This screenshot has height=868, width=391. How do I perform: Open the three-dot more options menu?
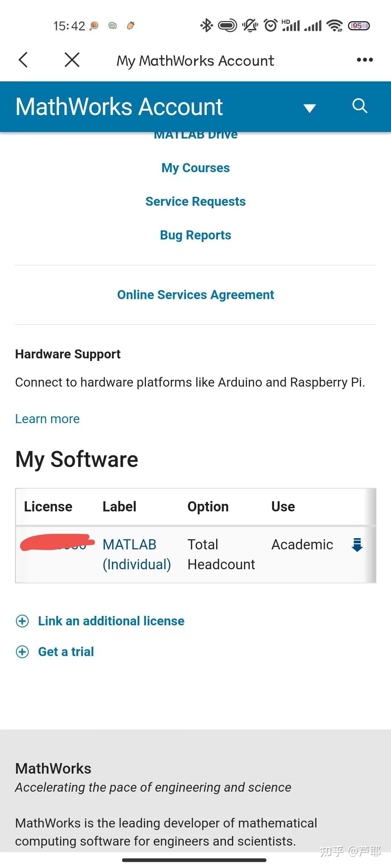[365, 60]
